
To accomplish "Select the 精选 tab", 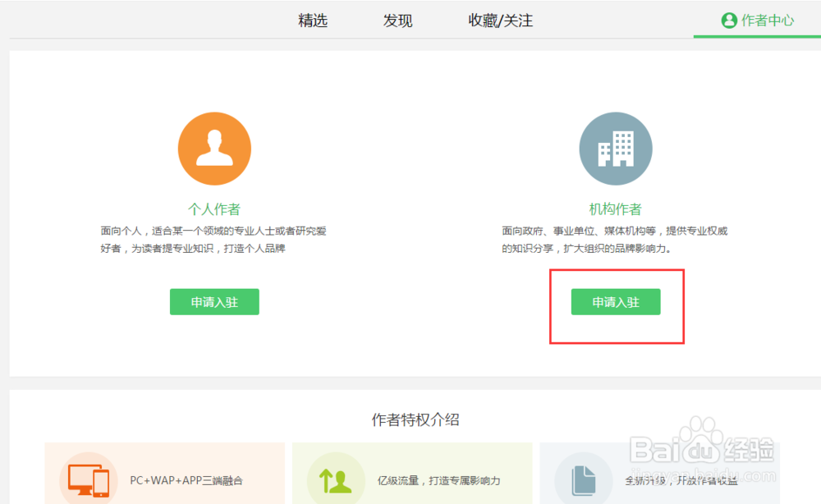I will (313, 21).
